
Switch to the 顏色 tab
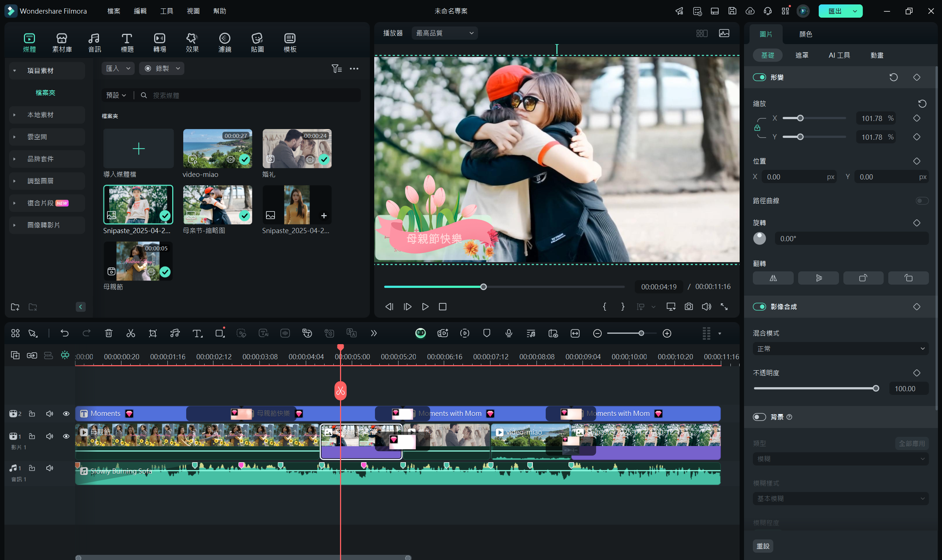pyautogui.click(x=805, y=34)
